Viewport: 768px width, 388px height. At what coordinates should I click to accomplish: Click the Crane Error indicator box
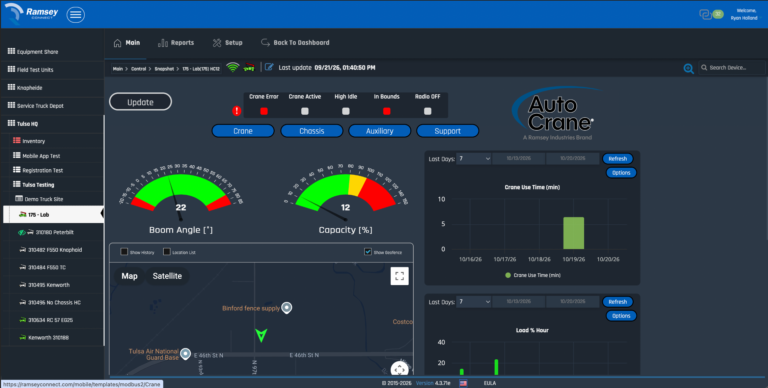(x=264, y=111)
